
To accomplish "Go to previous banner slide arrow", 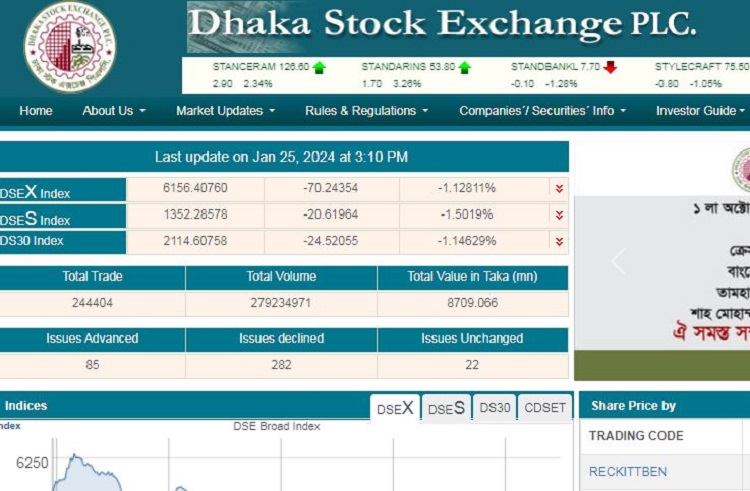I will [618, 262].
